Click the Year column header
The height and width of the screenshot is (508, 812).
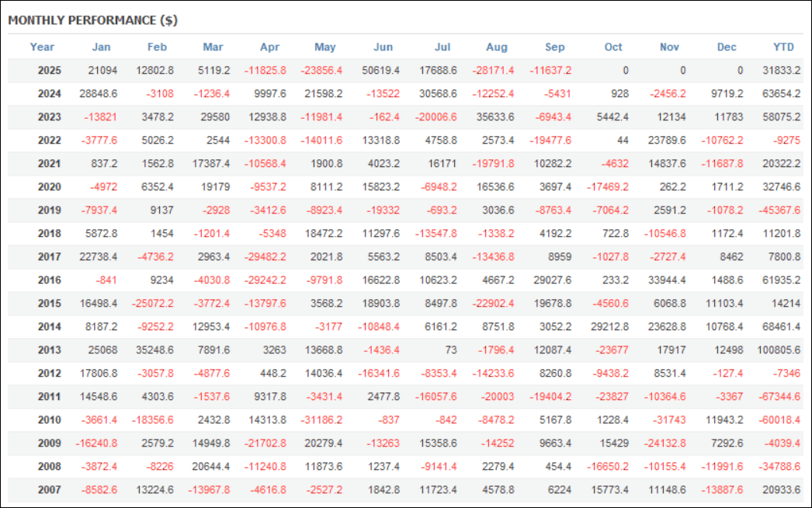click(42, 47)
